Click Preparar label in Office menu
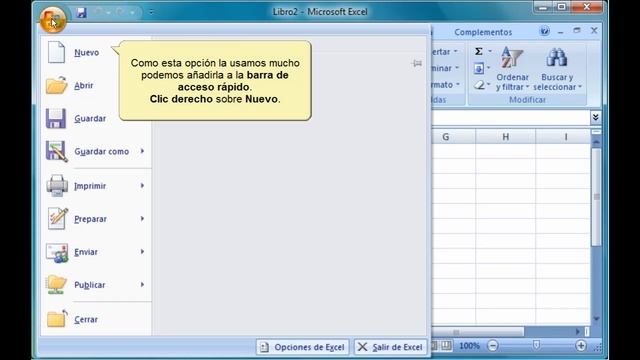Image resolution: width=640 pixels, height=360 pixels. click(90, 219)
